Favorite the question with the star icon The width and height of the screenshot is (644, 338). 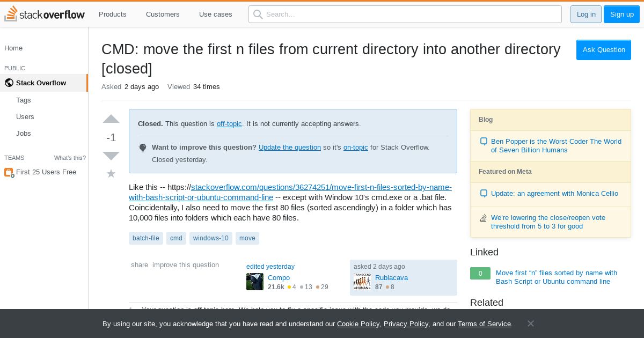pyautogui.click(x=111, y=173)
